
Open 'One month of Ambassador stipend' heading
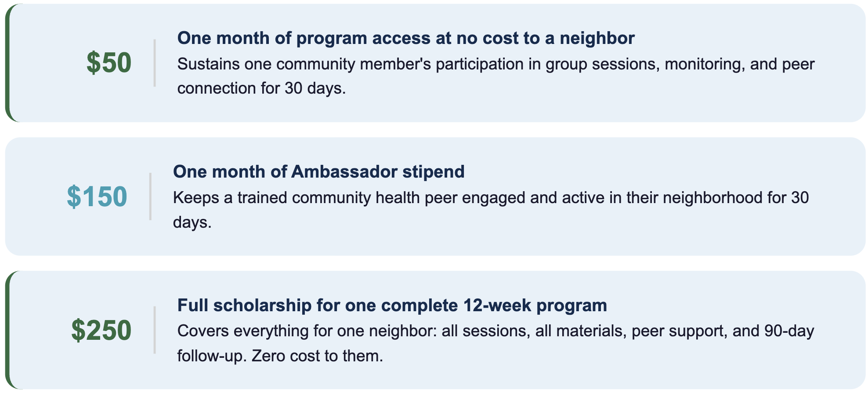318,171
